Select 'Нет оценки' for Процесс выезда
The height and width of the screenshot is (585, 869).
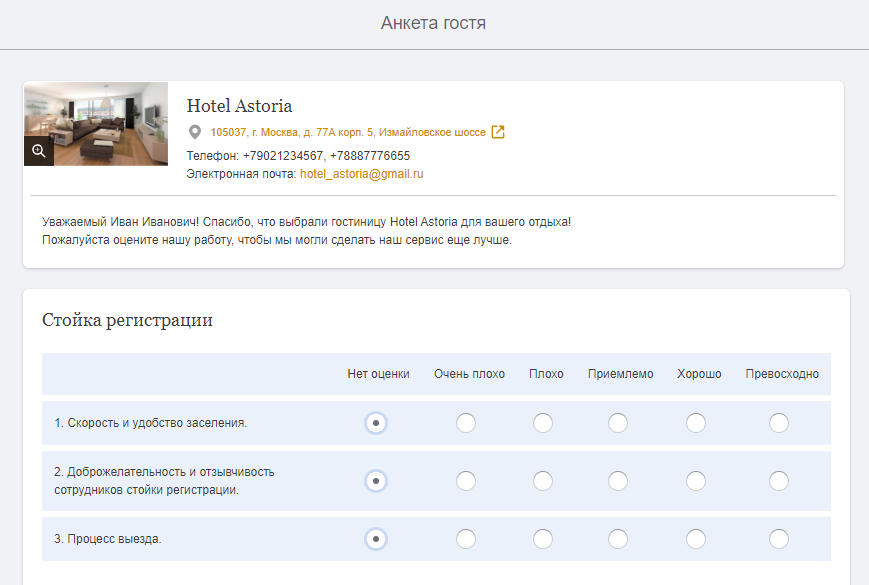[x=376, y=539]
